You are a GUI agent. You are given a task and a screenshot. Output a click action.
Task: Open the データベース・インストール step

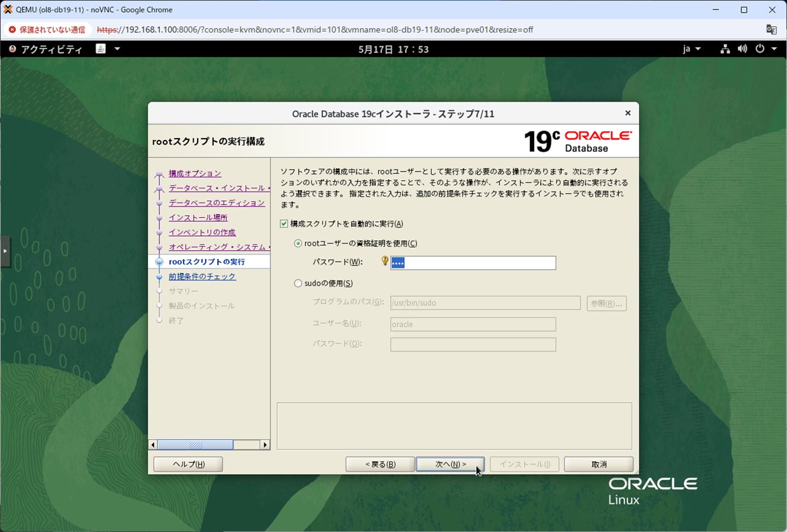coord(219,188)
